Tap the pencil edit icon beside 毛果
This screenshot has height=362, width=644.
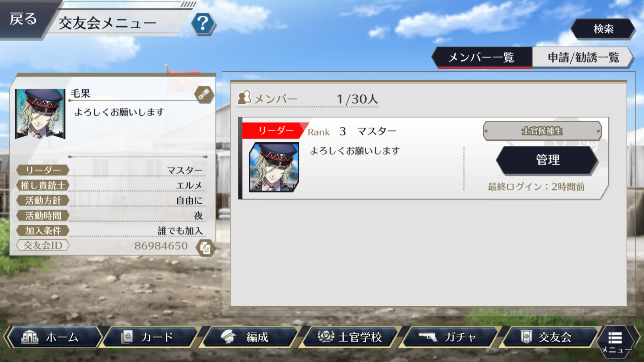[204, 95]
